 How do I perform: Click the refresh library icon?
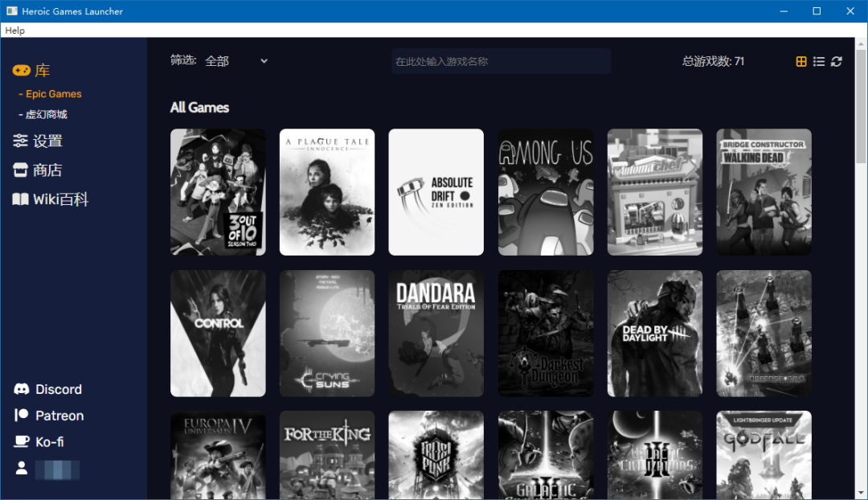pos(837,62)
